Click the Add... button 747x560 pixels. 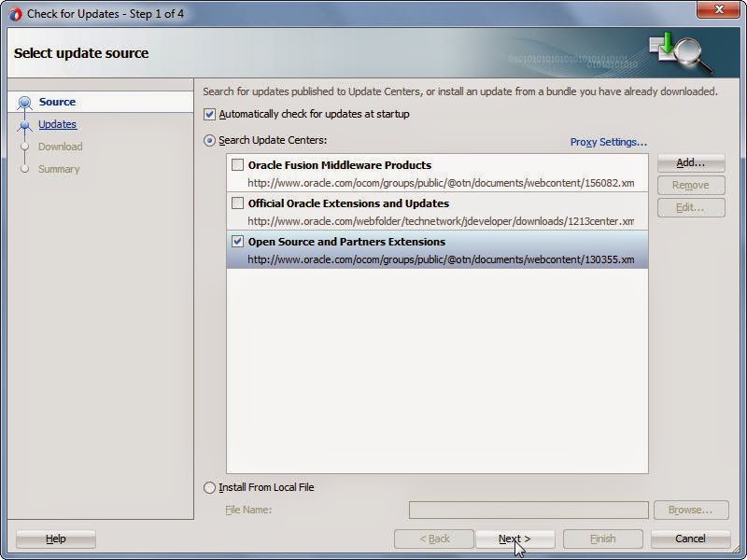click(x=691, y=162)
